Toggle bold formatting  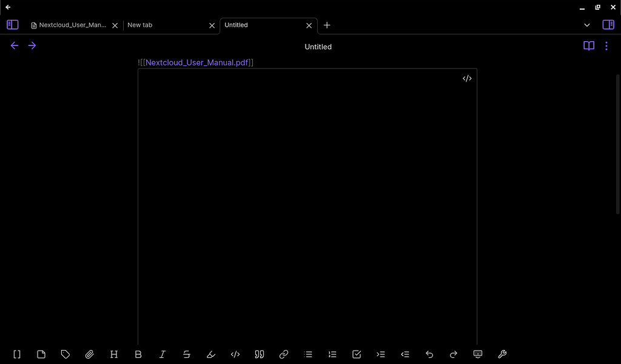pyautogui.click(x=138, y=354)
